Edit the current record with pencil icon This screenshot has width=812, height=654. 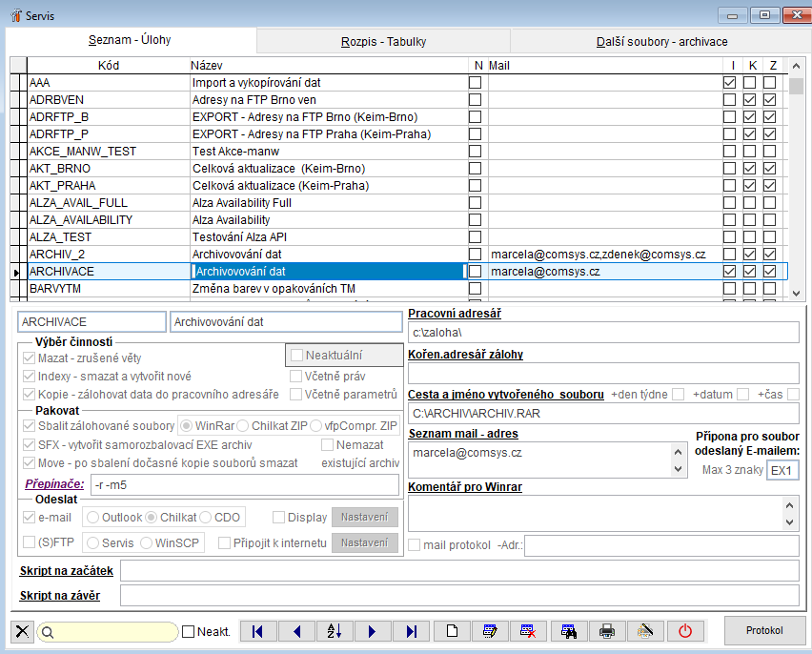coord(490,631)
